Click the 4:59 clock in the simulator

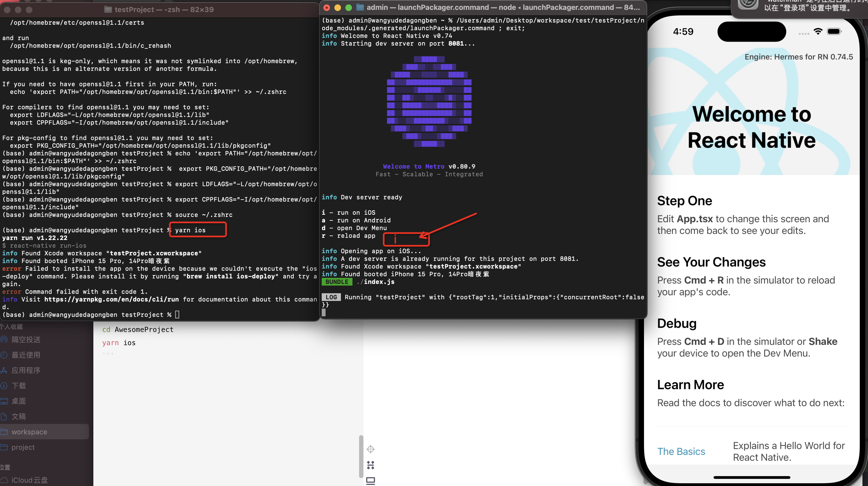point(683,31)
